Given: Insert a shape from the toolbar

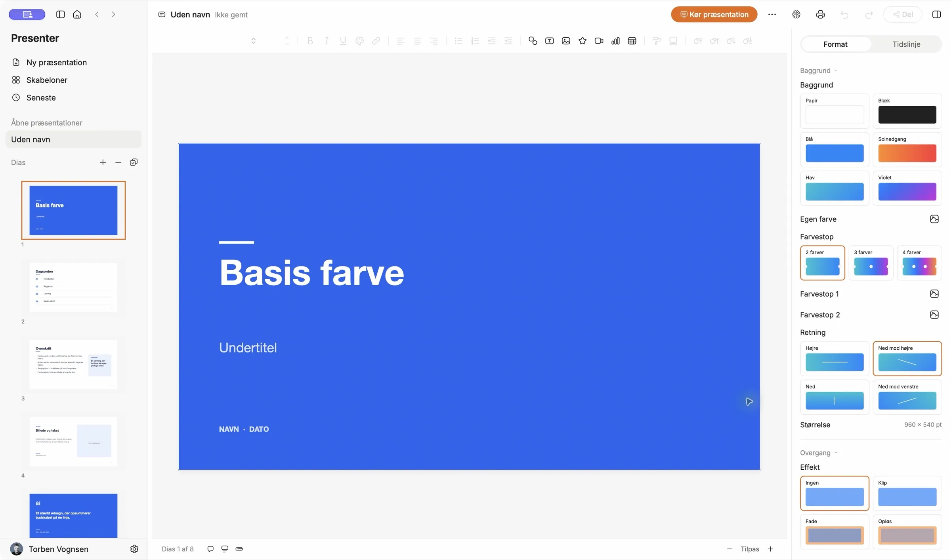Looking at the screenshot, I should coord(533,41).
